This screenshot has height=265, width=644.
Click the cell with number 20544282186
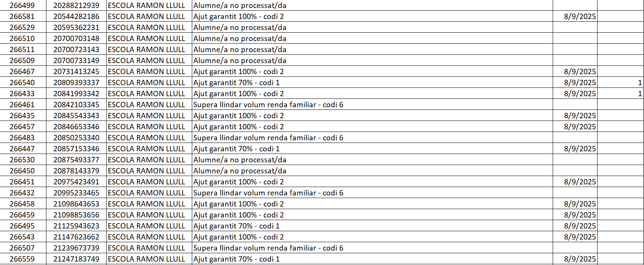[x=76, y=16]
